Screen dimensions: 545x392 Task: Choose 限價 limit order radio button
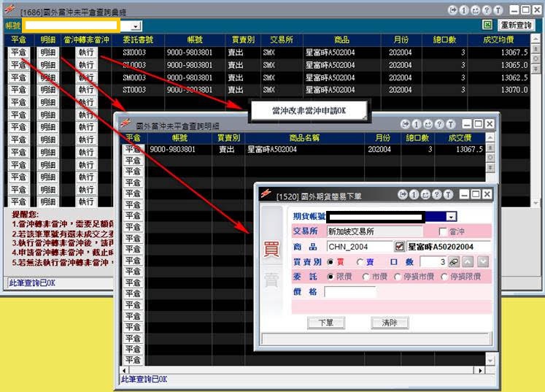click(x=331, y=277)
